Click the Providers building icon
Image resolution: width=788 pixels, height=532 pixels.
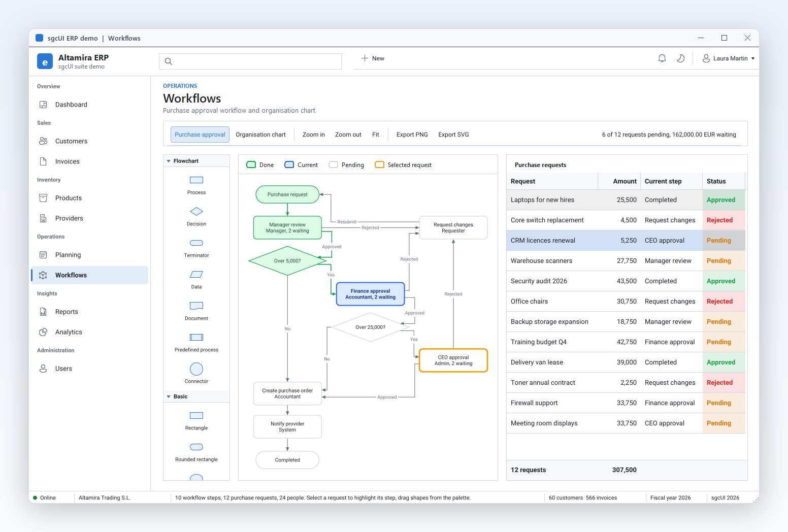[43, 218]
